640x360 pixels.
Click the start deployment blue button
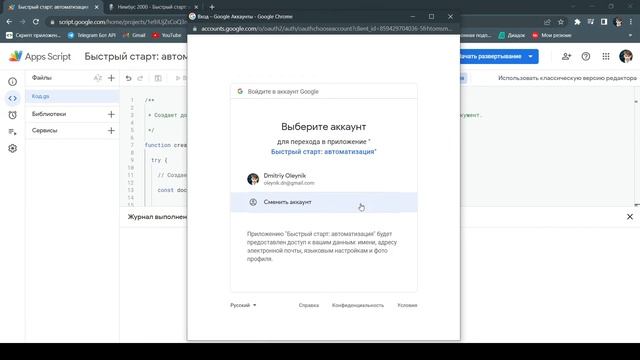coord(492,56)
